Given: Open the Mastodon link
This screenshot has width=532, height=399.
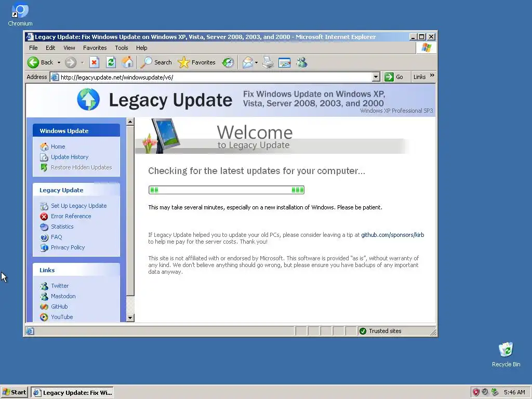Looking at the screenshot, I should pyautogui.click(x=63, y=296).
